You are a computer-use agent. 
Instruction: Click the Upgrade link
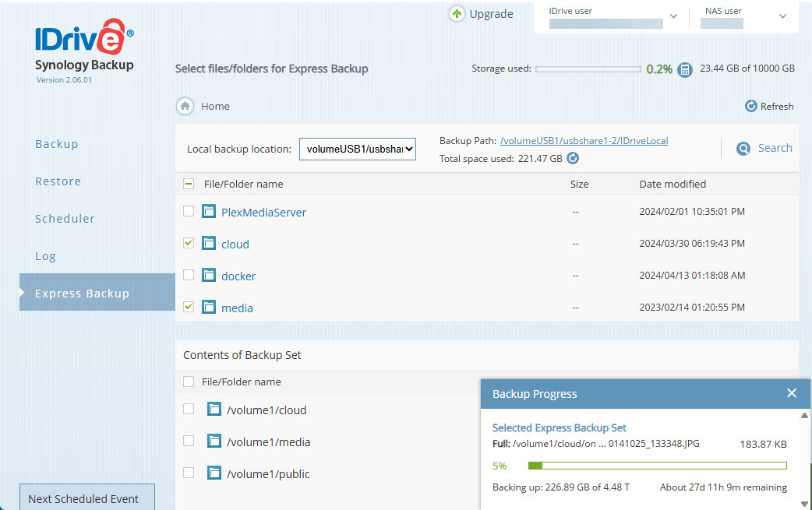[491, 14]
